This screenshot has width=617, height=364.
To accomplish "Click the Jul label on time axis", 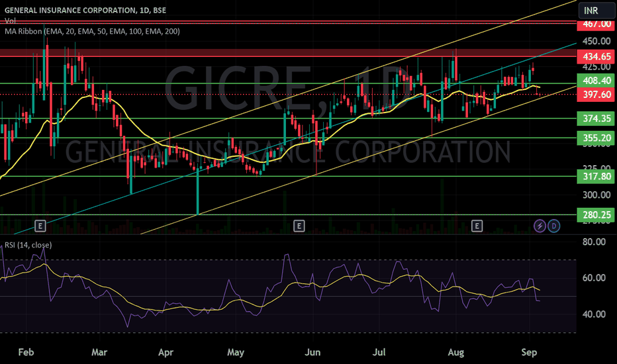I will [x=379, y=352].
